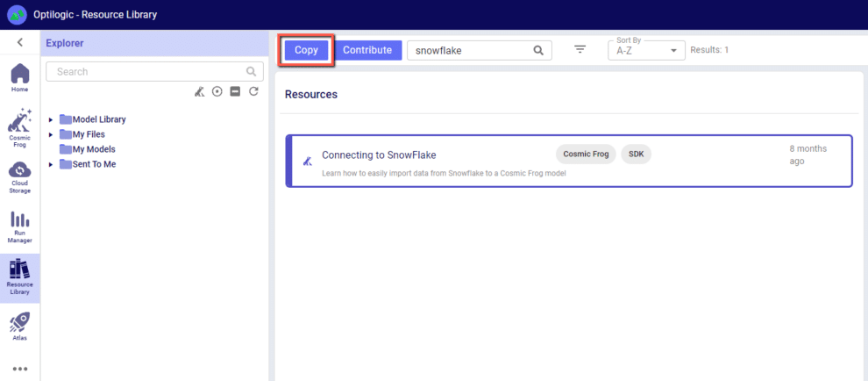Click the Optilogic logo icon
The width and height of the screenshot is (868, 381).
(x=17, y=15)
